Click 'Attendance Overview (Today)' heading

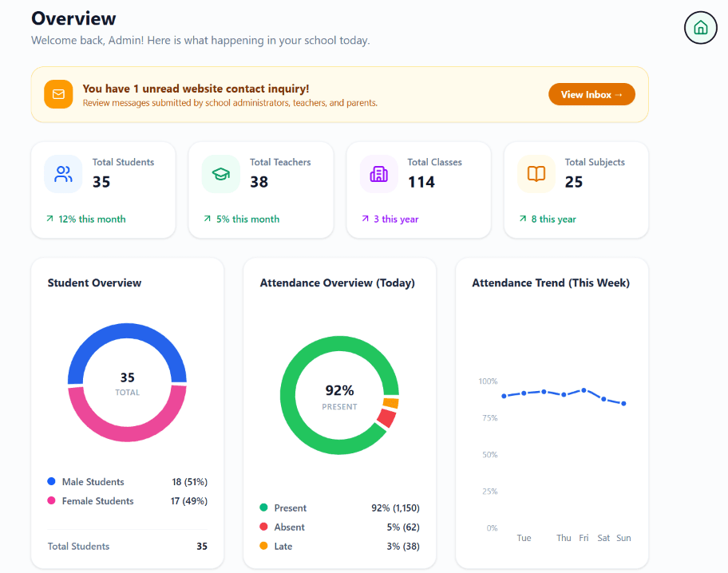pyautogui.click(x=338, y=283)
